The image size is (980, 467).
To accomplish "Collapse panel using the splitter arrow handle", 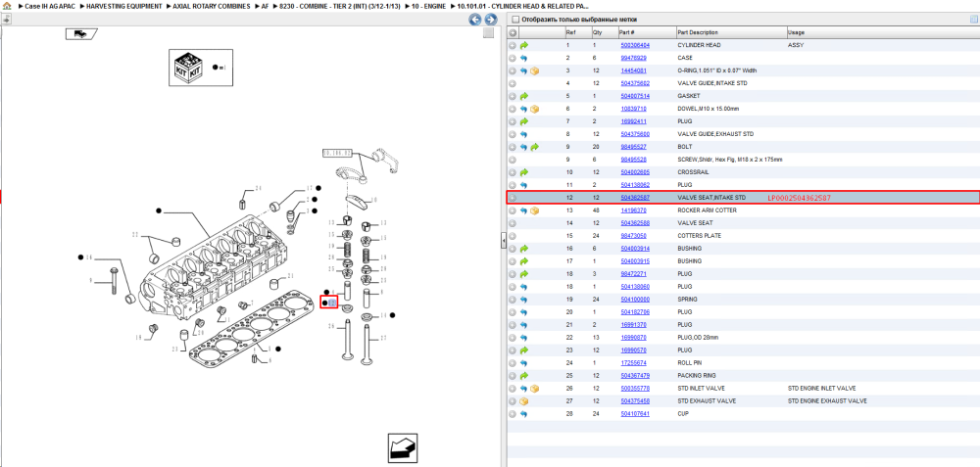I will pos(503,242).
